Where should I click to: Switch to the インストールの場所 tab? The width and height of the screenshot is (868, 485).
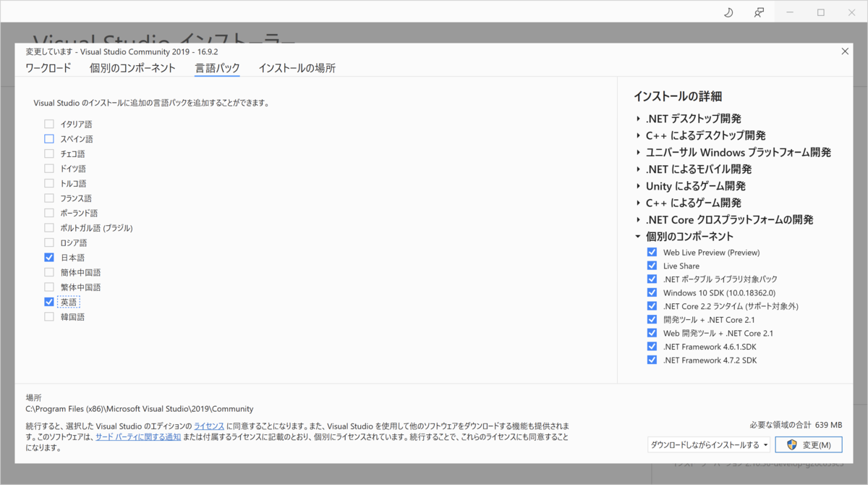point(299,67)
